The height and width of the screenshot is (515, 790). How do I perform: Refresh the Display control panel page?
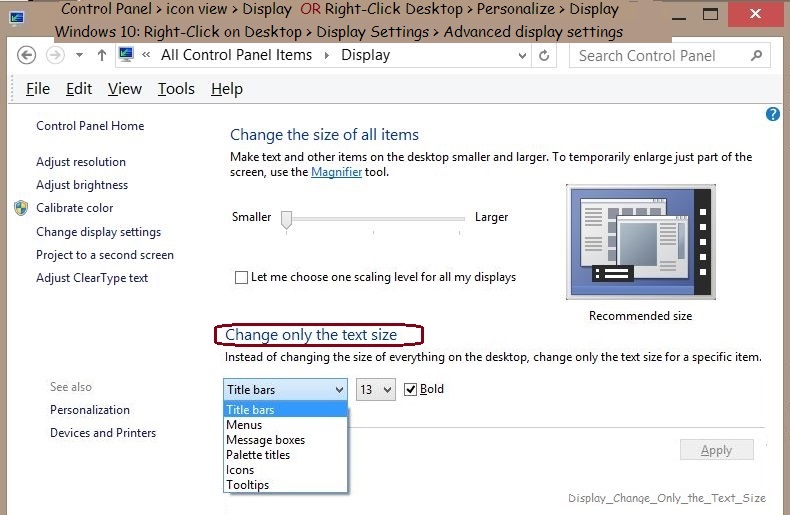[x=544, y=55]
